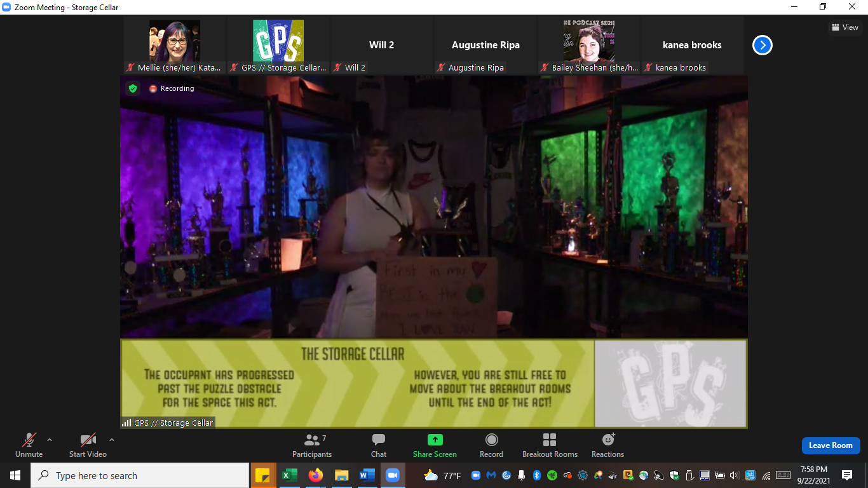Image resolution: width=868 pixels, height=488 pixels.
Task: Turn on the camera with Start Video
Action: click(88, 445)
